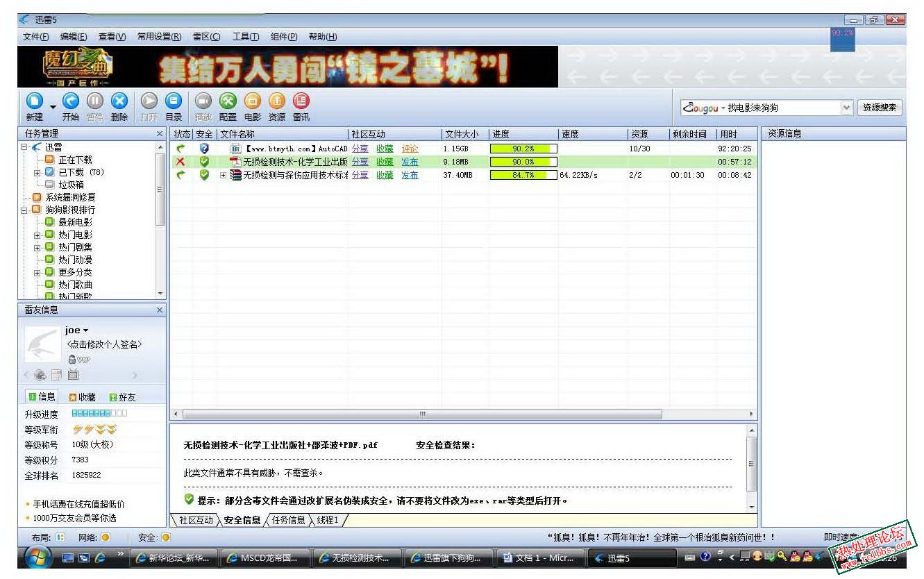Select 垃圾箱 in the task tree
Image resolution: width=924 pixels, height=579 pixels.
click(71, 185)
